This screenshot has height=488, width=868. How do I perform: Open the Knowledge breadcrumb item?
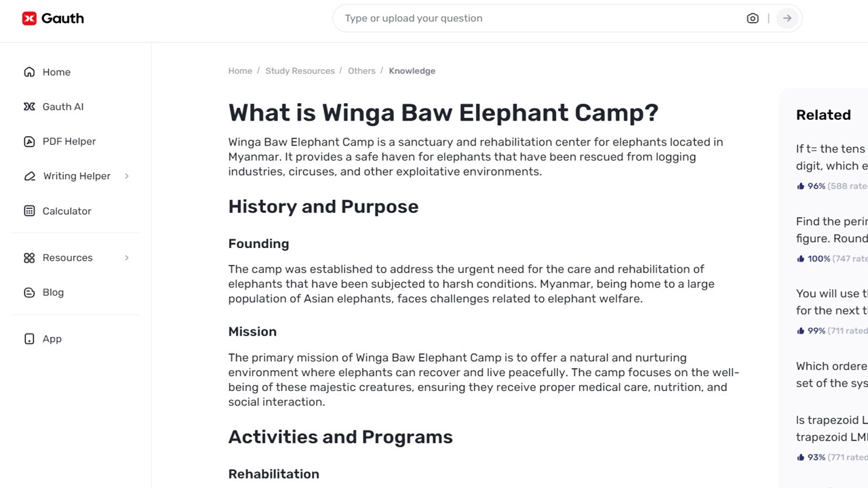[x=412, y=70]
